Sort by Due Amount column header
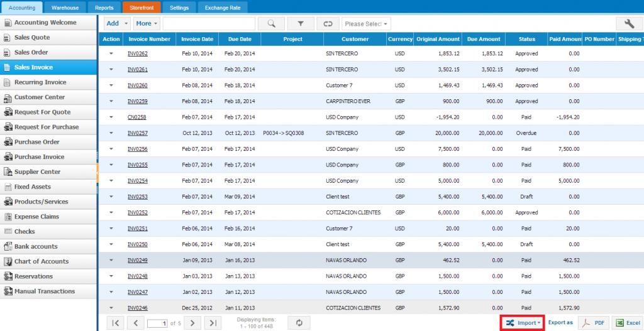The image size is (644, 331). point(484,40)
